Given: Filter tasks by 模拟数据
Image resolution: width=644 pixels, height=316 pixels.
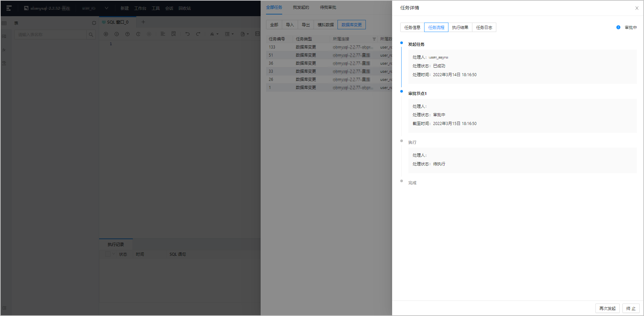Looking at the screenshot, I should tap(325, 25).
